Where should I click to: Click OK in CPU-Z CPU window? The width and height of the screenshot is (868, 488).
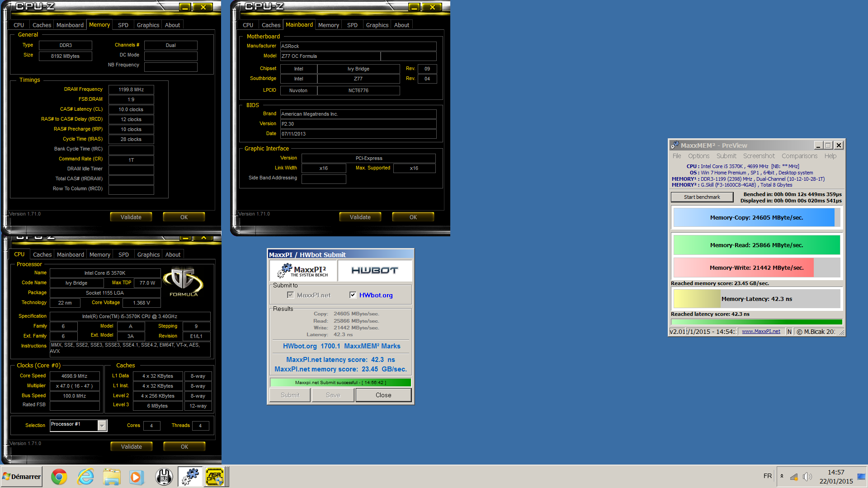pos(184,446)
